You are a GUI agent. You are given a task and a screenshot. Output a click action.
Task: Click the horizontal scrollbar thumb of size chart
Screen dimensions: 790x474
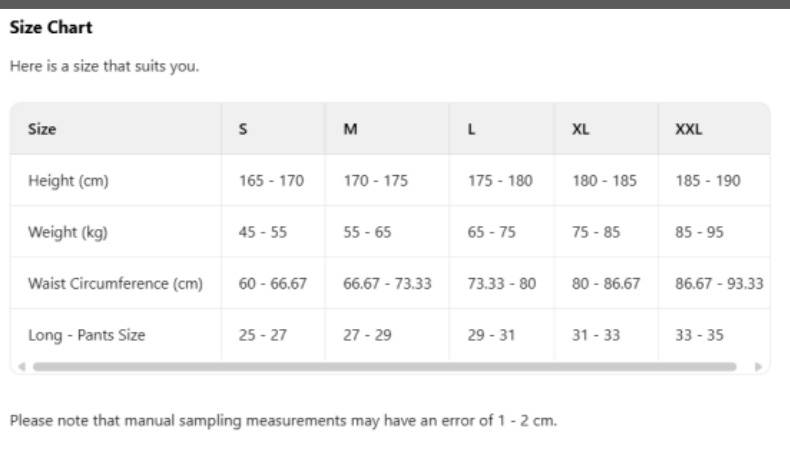click(385, 367)
